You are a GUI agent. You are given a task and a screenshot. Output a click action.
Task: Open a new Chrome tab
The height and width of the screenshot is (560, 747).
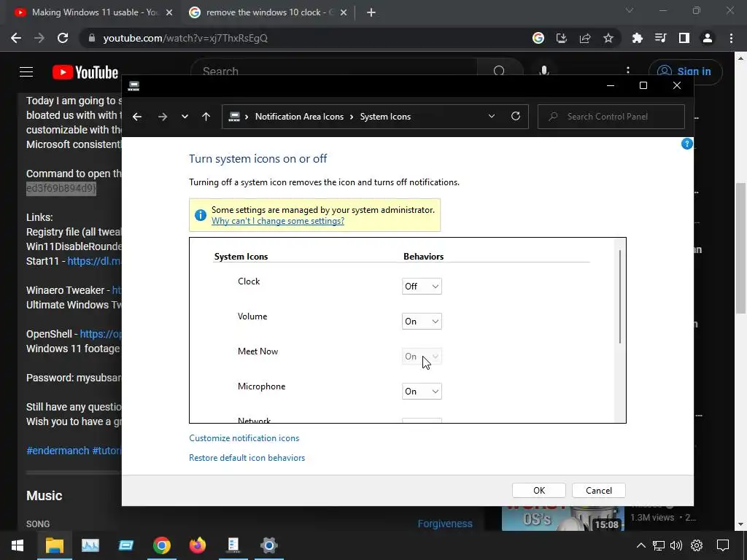coord(371,13)
